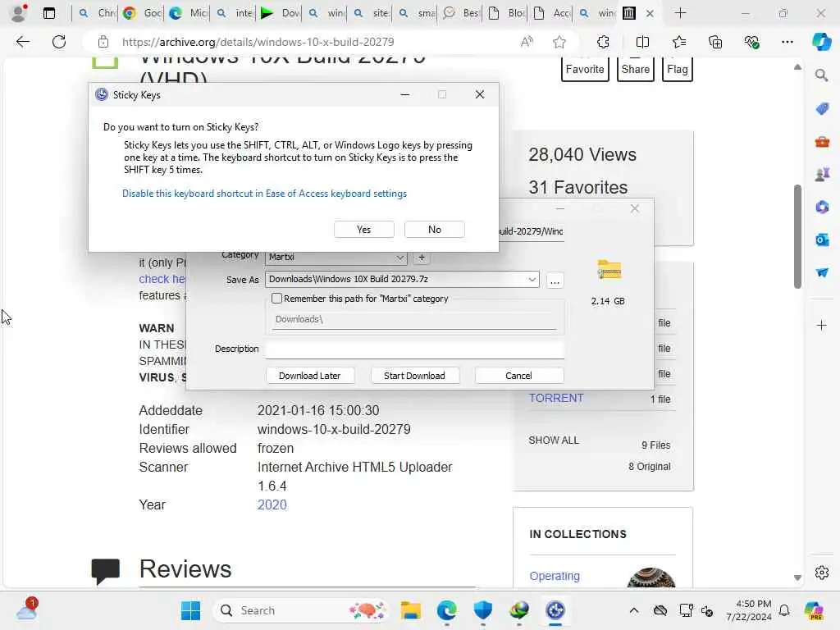Screen dimensions: 840x630
Task: Open the Collections icon
Action: (x=715, y=42)
